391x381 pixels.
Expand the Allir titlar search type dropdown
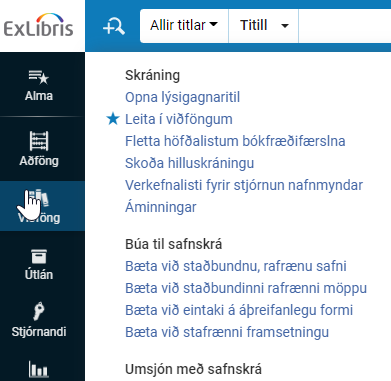coord(184,26)
